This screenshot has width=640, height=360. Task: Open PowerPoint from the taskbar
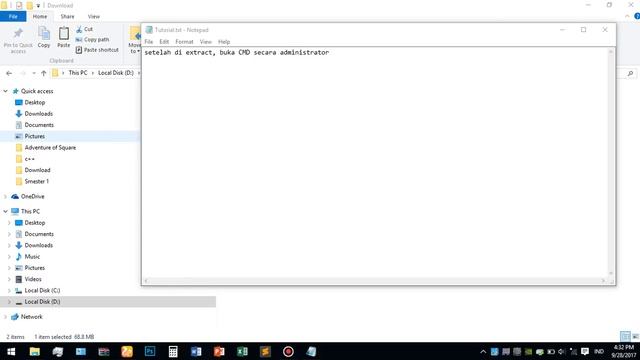[219, 351]
